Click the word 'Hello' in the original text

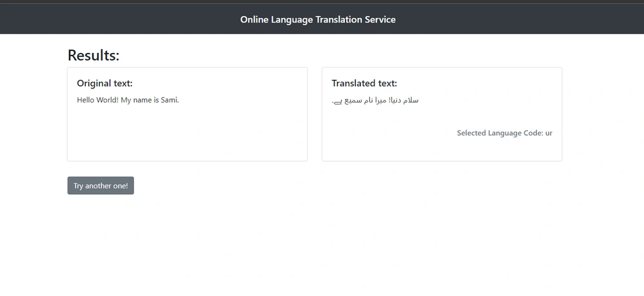pyautogui.click(x=86, y=100)
